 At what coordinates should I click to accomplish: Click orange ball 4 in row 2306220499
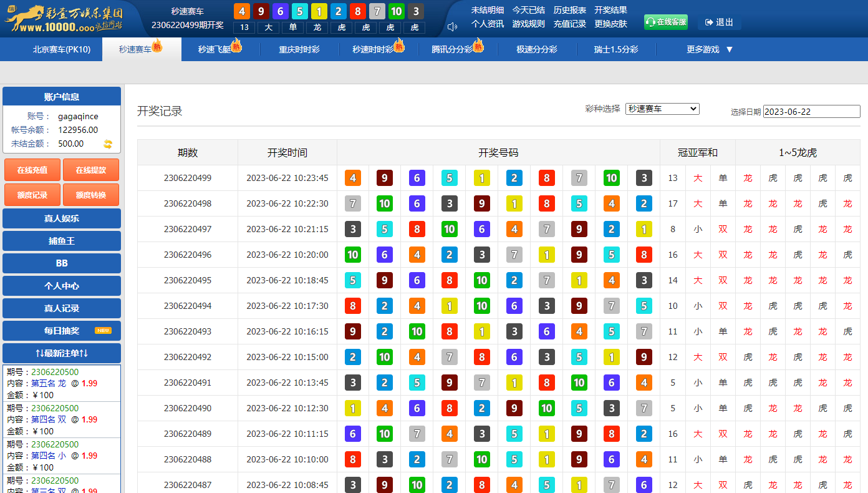353,178
